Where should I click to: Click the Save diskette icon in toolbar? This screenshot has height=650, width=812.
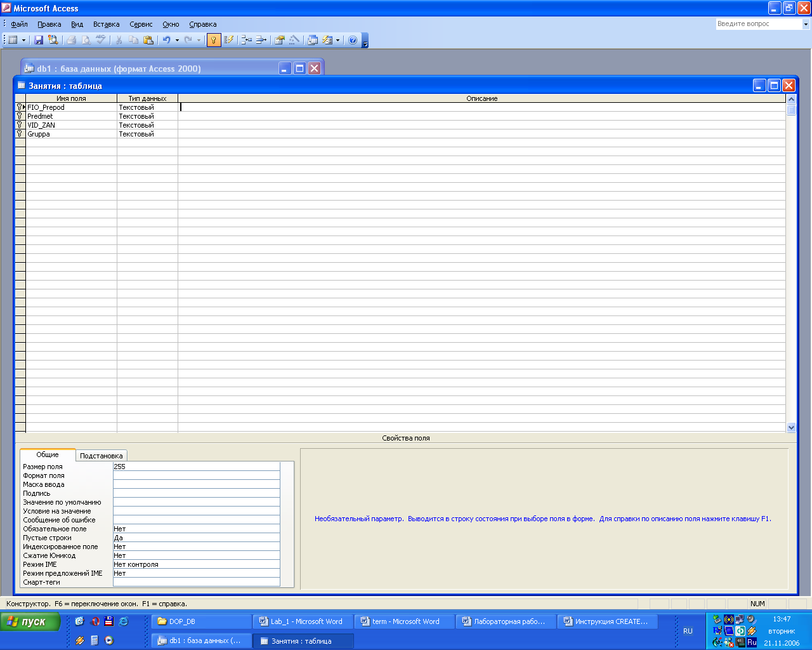click(39, 40)
